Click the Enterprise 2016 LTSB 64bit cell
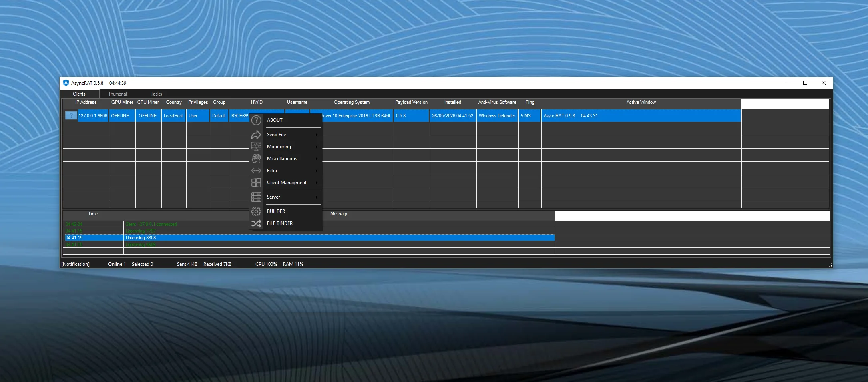 tap(358, 116)
